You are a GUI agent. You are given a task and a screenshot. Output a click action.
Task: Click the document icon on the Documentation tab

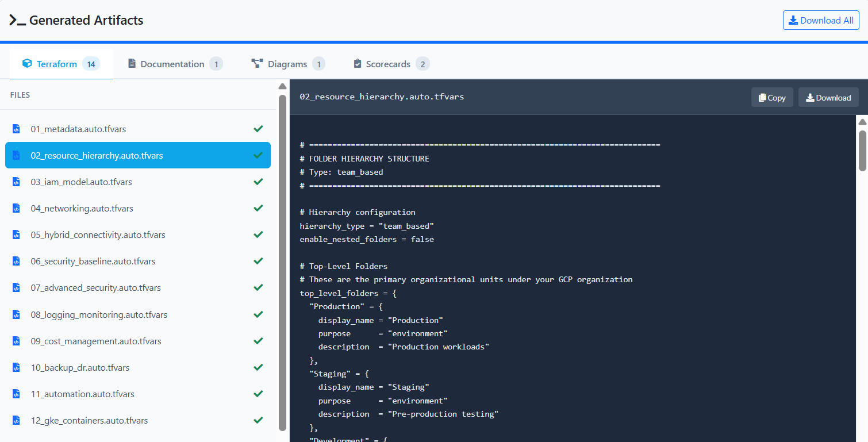click(133, 63)
